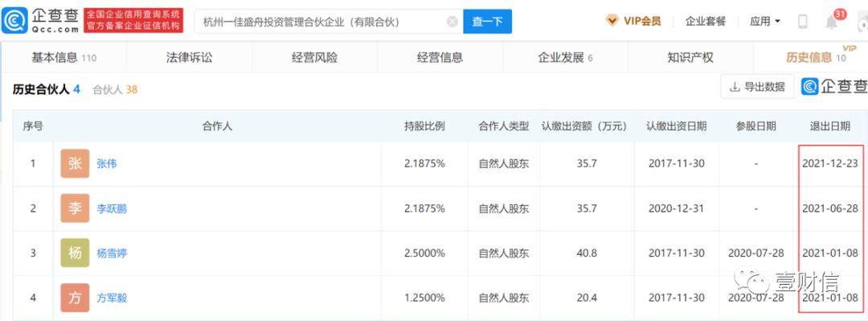Click the 40.8 capital amount cell
The width and height of the screenshot is (868, 321).
587,253
